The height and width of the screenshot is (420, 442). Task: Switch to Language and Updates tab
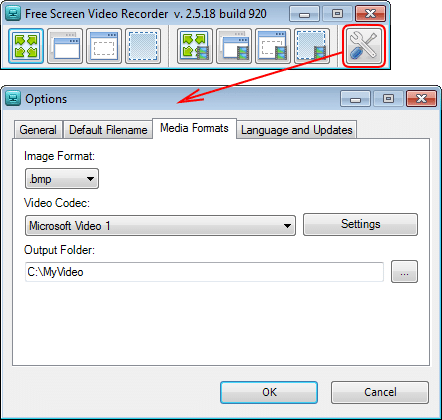coord(297,130)
